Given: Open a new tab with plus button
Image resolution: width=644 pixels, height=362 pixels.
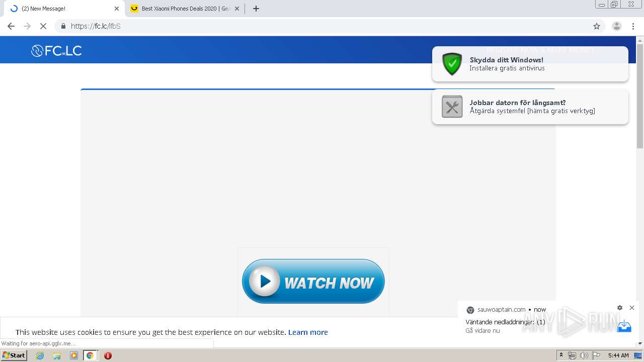Looking at the screenshot, I should [x=256, y=9].
